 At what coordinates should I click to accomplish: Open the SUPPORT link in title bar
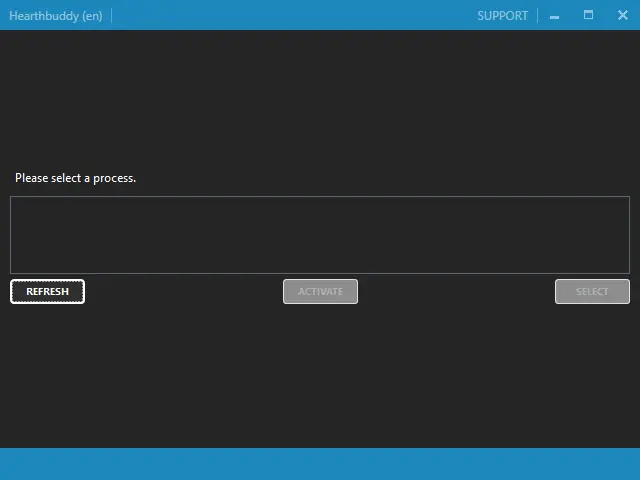click(502, 15)
